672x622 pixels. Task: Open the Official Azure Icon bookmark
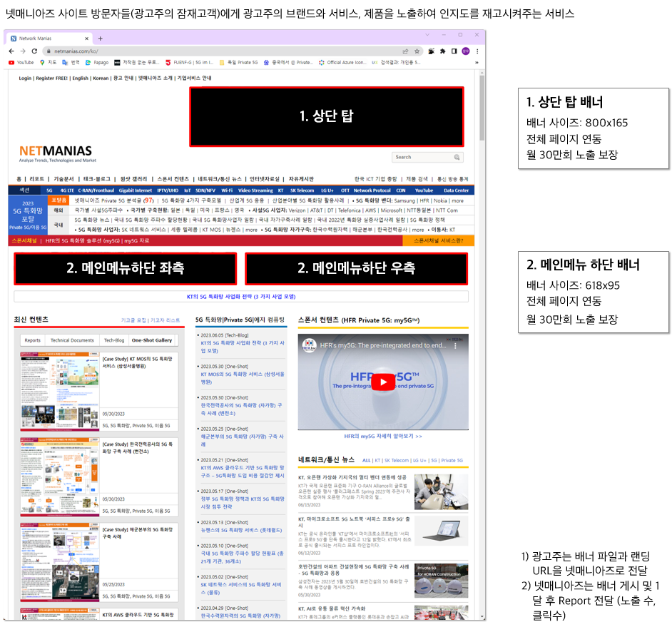(x=343, y=63)
